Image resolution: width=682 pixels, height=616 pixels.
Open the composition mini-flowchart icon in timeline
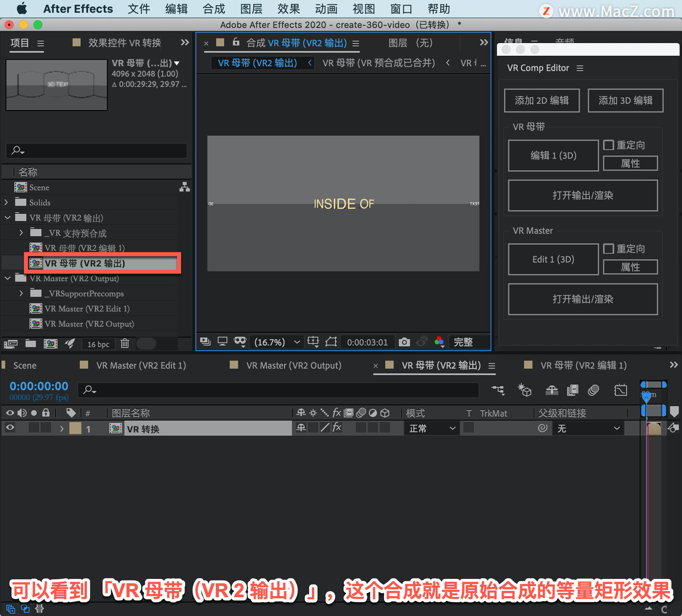tap(498, 390)
